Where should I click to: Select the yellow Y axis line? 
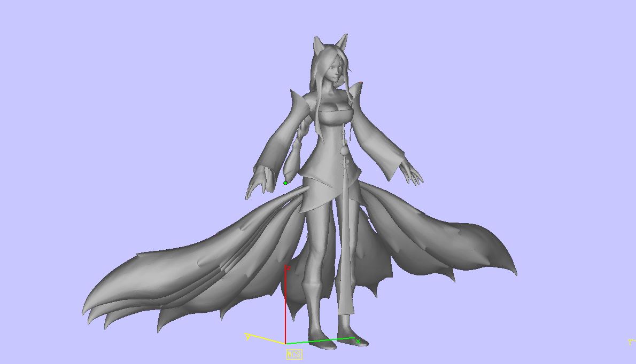point(267,339)
